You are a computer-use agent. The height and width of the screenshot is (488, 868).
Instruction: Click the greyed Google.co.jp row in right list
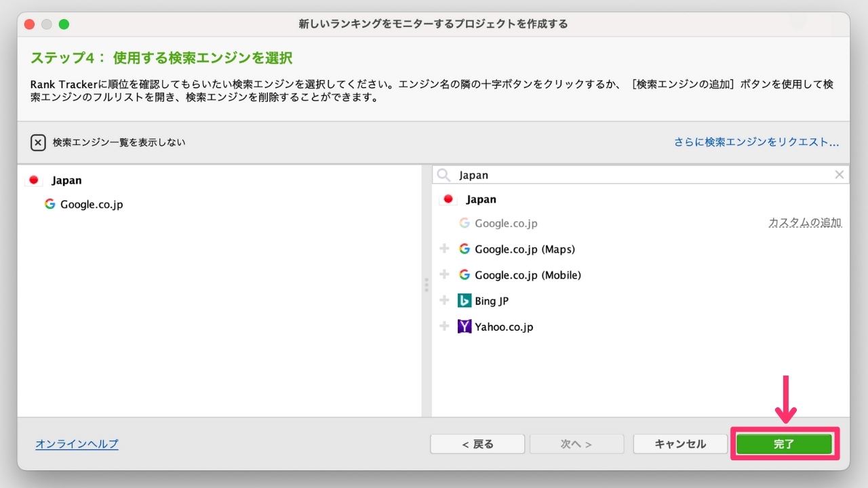pyautogui.click(x=640, y=223)
